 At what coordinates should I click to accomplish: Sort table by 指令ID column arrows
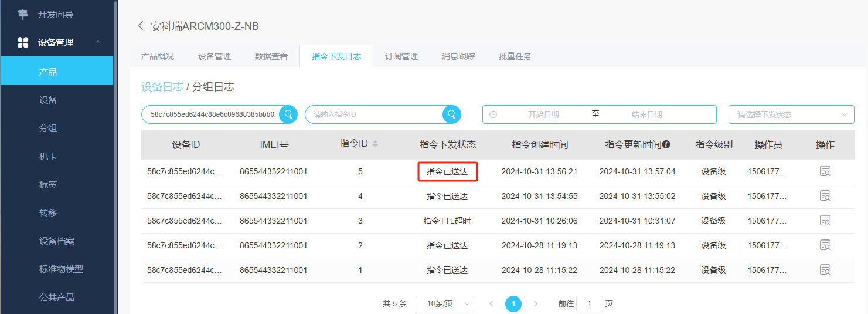point(375,144)
